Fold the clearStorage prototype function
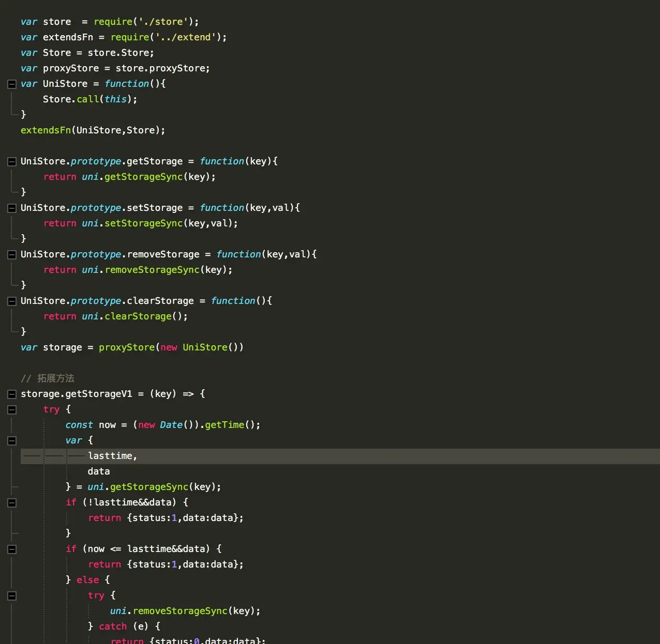Image resolution: width=660 pixels, height=644 pixels. 12,301
